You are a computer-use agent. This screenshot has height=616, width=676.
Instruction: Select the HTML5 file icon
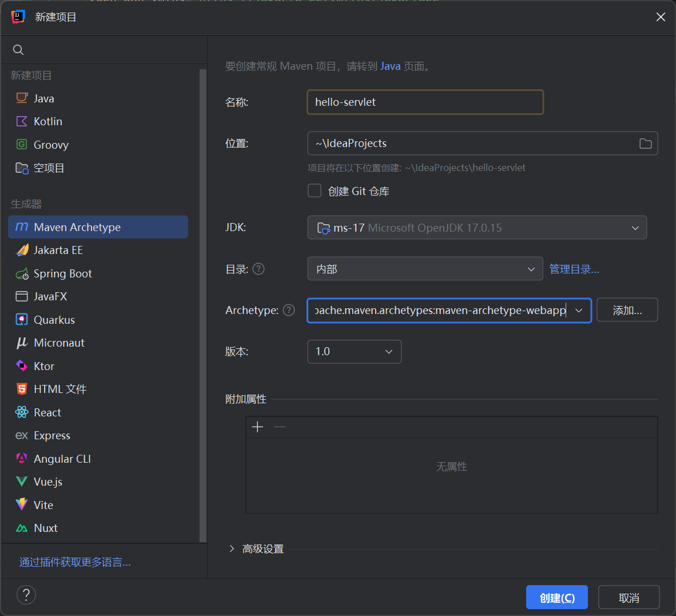click(x=22, y=389)
